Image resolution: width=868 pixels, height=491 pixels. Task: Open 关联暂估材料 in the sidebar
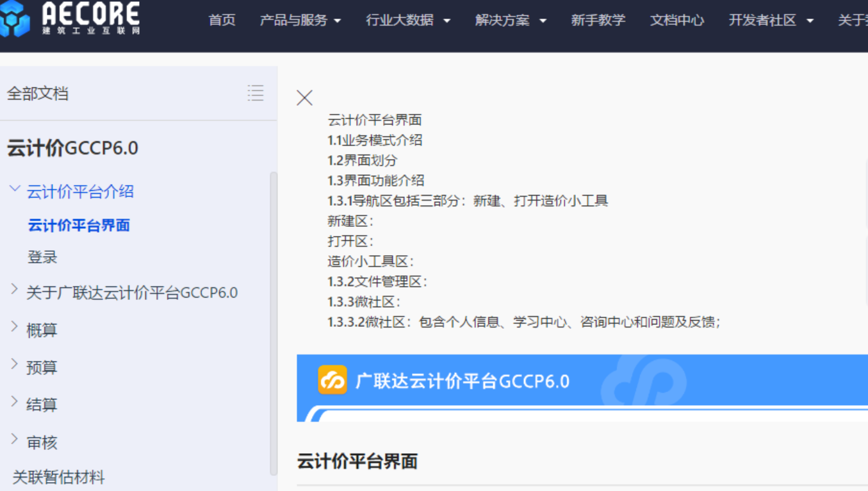click(x=58, y=477)
